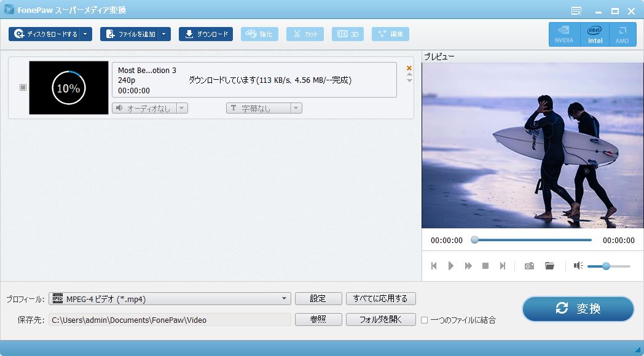Viewport: 644px width, 356px height.
Task: Take a snapshot with camera icon
Action: pos(529,266)
